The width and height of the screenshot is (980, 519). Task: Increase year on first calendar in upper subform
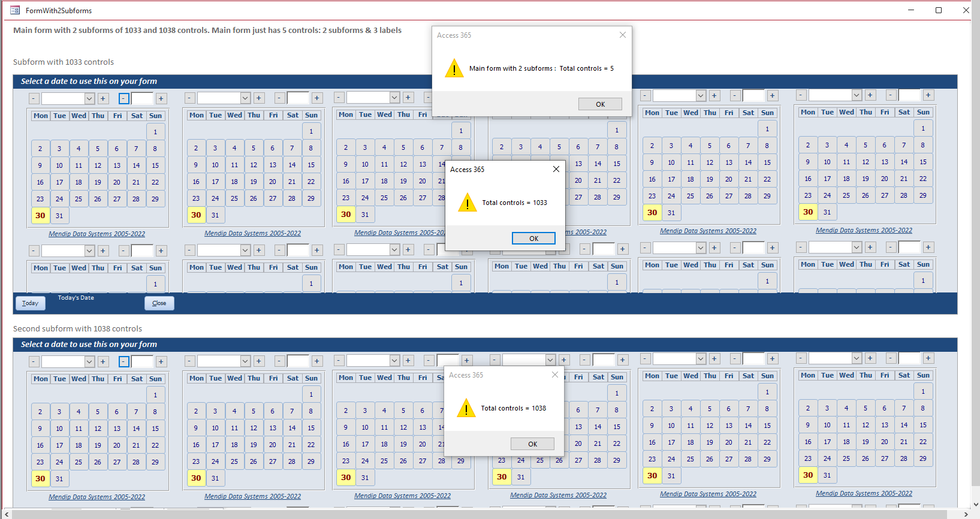[161, 98]
